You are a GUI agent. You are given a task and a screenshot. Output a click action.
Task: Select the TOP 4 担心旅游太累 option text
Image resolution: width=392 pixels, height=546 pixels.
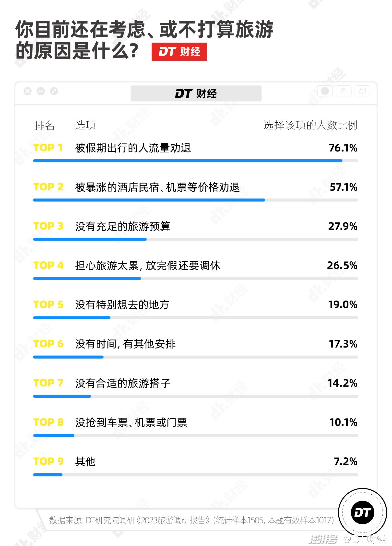[x=148, y=266]
